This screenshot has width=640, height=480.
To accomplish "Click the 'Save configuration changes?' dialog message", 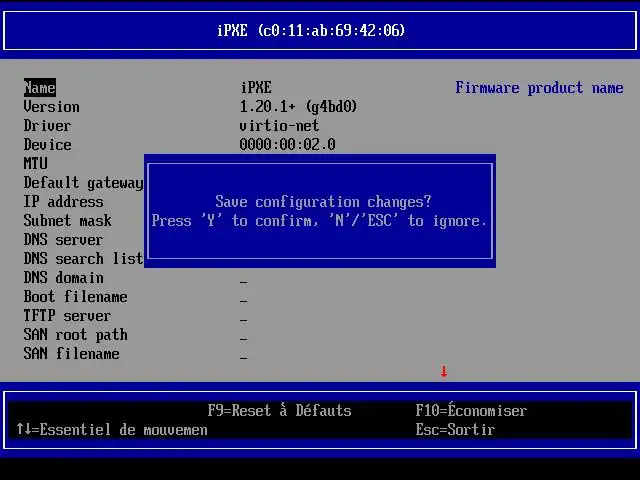I will 323,202.
